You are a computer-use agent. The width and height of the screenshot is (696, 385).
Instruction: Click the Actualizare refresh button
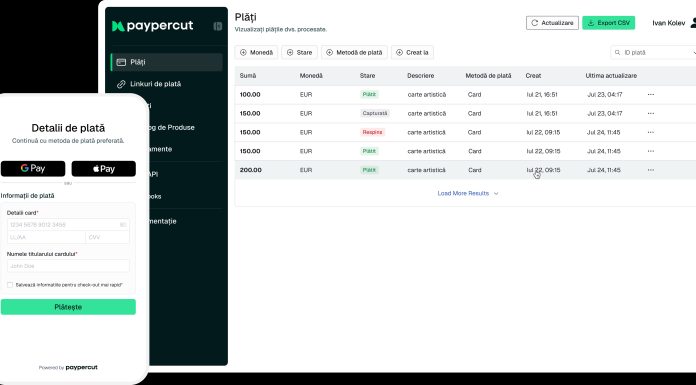tap(552, 23)
